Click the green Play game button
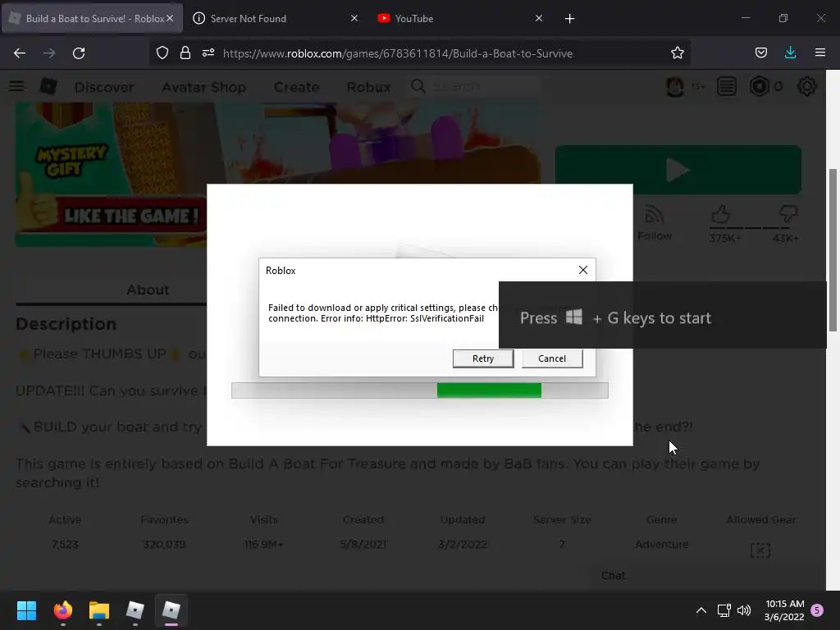The width and height of the screenshot is (840, 630). [x=678, y=169]
